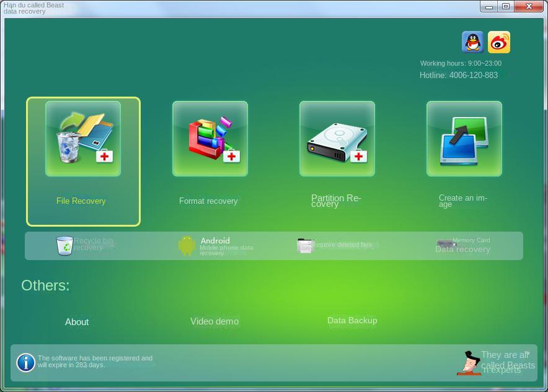Select the Format recovery label

(208, 201)
